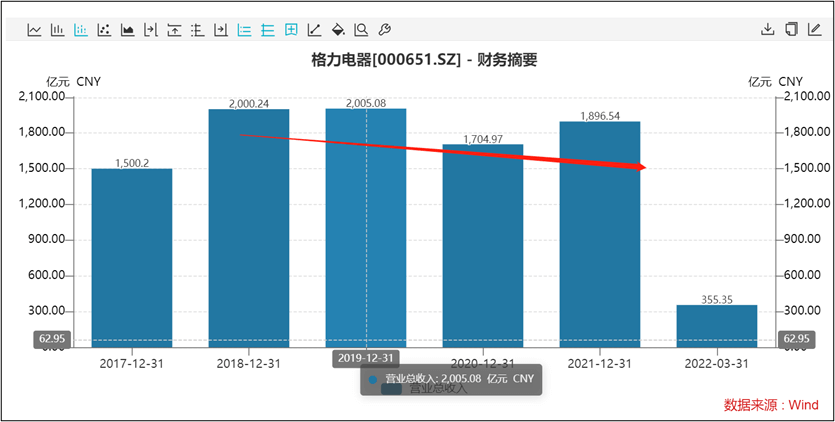
Task: Switch to the area chart type
Action: coord(127,30)
